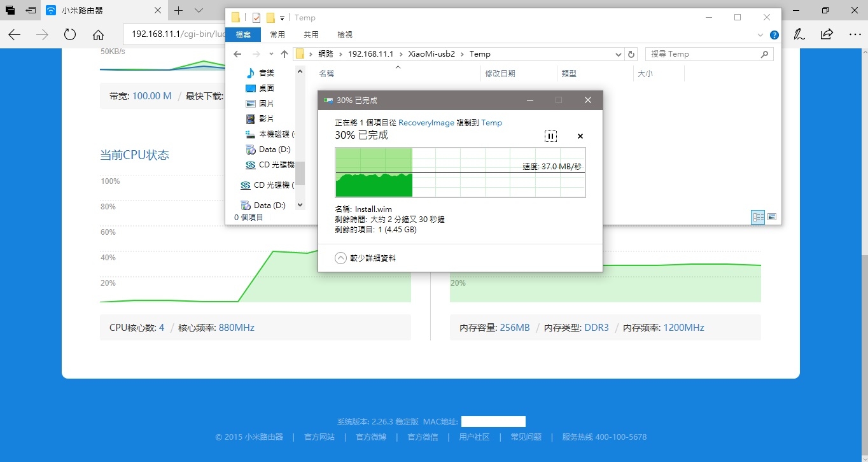
Task: Expand the Explorer ribbon chevron
Action: (x=761, y=35)
